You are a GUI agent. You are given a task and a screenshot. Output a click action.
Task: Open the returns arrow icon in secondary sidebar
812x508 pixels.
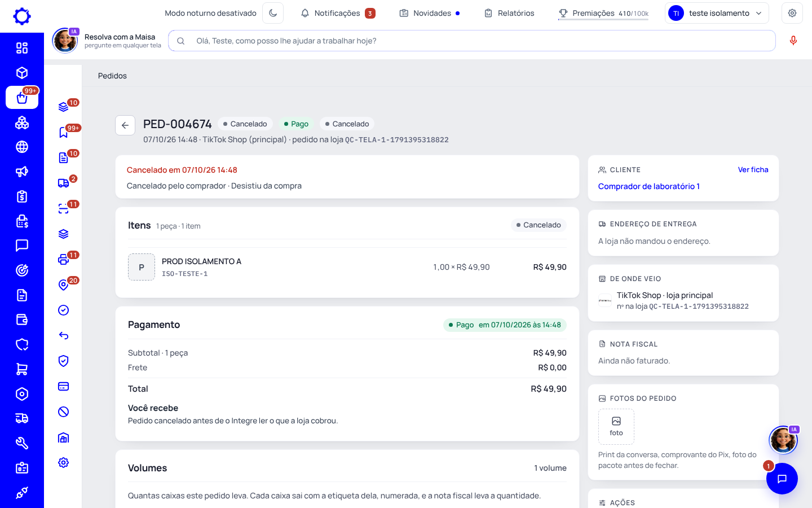click(x=64, y=335)
